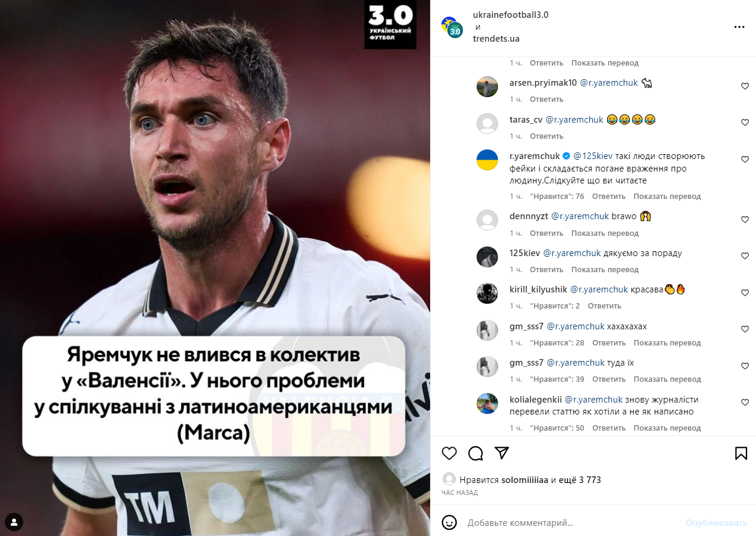756x536 pixels.
Task: Open emoji picker in comment field
Action: click(449, 523)
